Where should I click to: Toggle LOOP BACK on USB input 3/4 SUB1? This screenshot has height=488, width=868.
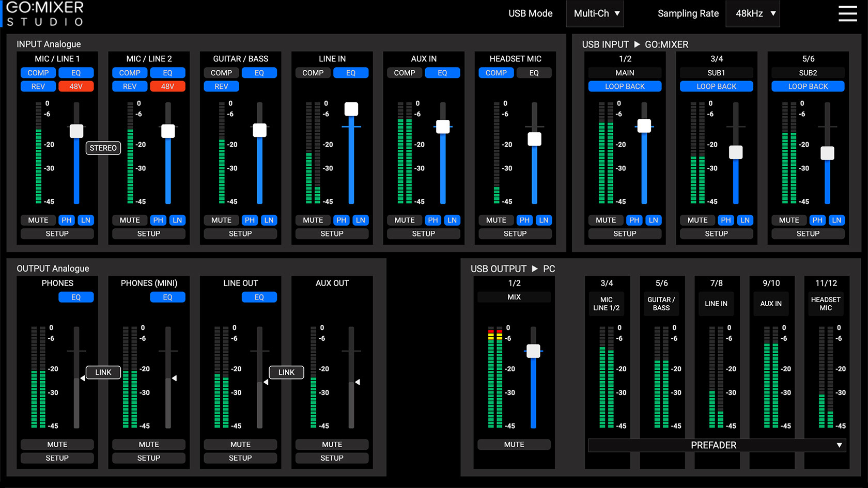tap(716, 86)
